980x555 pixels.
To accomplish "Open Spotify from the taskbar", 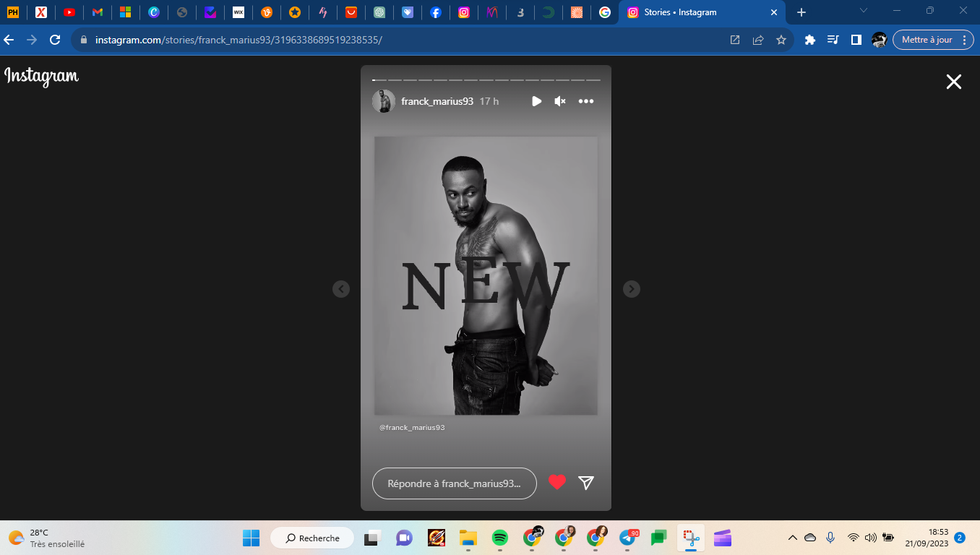I will pos(499,538).
